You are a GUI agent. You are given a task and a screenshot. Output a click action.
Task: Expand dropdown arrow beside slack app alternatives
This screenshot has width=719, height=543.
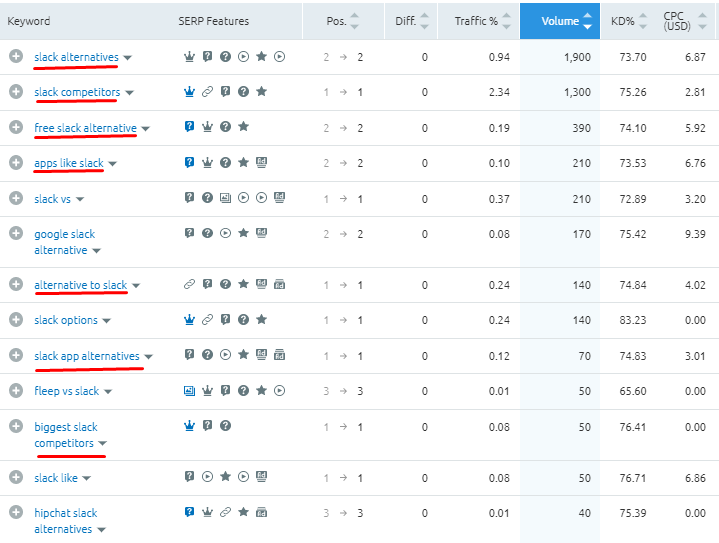[x=148, y=357]
